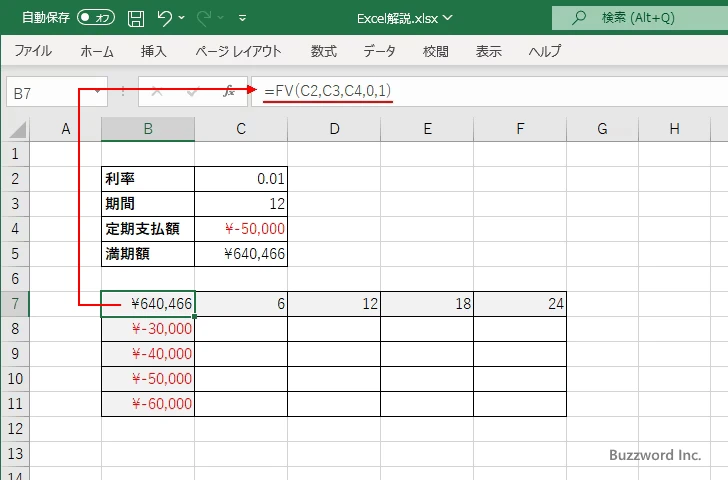Select row 1 header

[x=15, y=153]
